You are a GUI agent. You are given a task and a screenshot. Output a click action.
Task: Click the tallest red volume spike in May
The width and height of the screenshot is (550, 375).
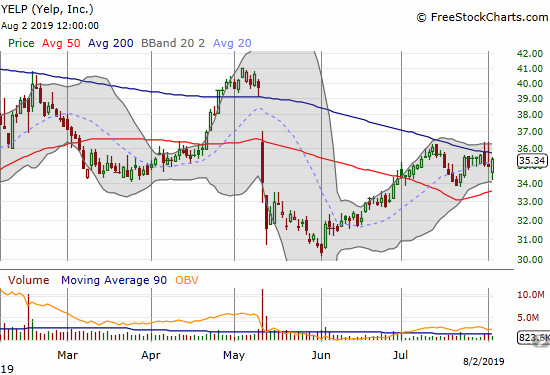(262, 314)
